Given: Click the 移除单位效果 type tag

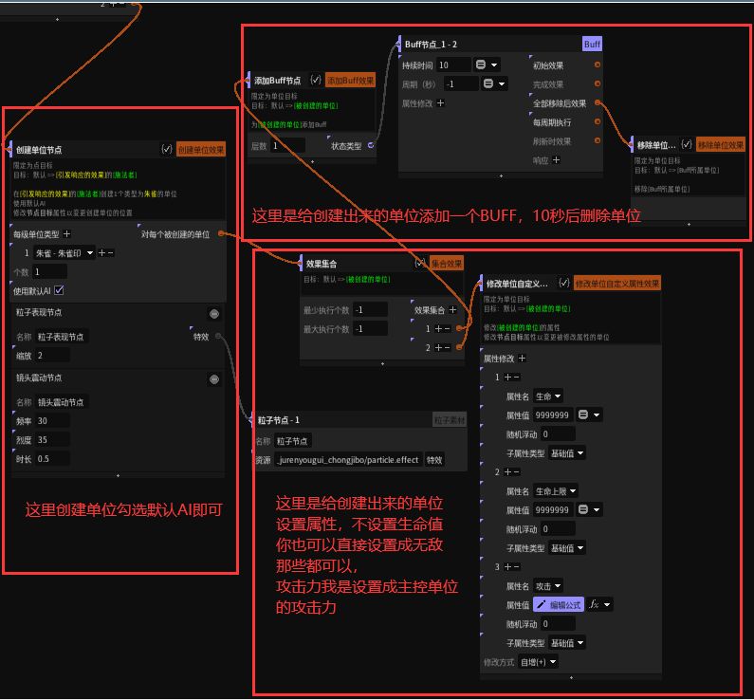Looking at the screenshot, I should coord(721,144).
